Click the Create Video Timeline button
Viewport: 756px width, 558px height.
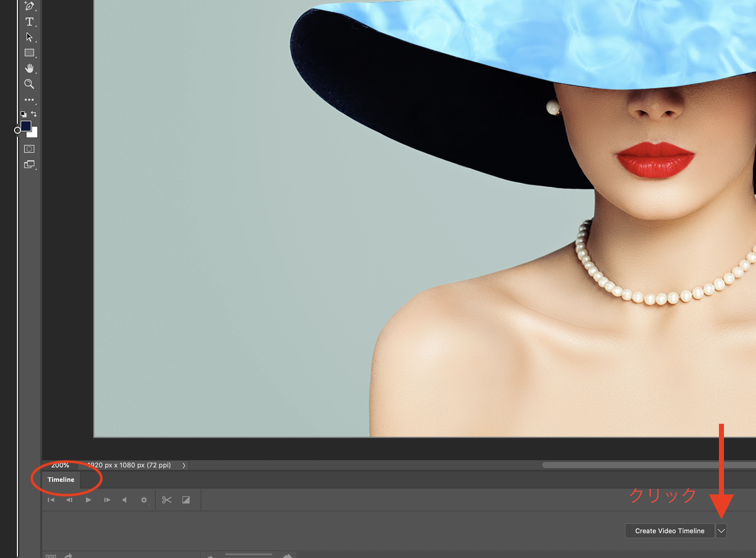(x=669, y=531)
